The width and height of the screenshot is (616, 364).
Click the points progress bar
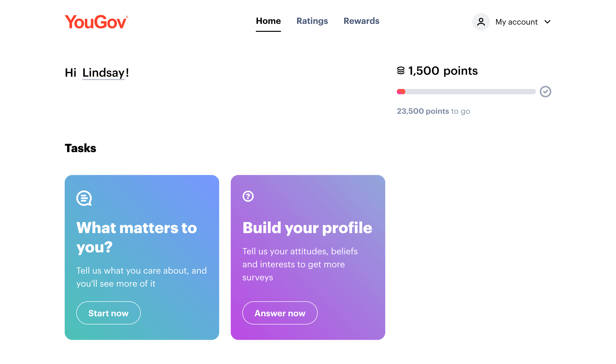click(467, 92)
